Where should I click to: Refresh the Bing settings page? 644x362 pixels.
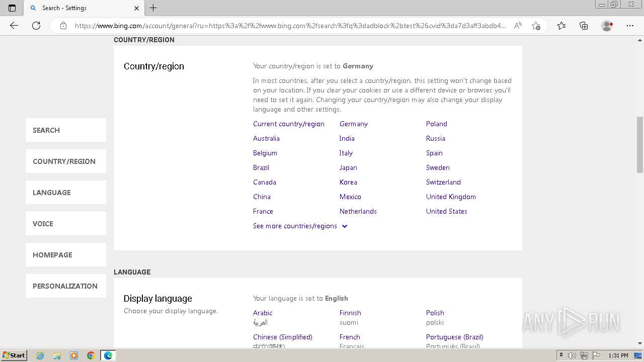pyautogui.click(x=36, y=26)
